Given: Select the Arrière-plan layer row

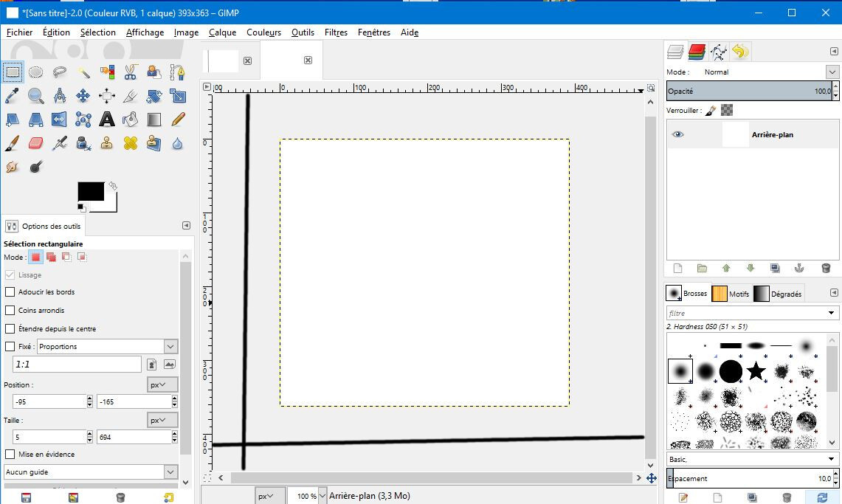Looking at the screenshot, I should (752, 134).
